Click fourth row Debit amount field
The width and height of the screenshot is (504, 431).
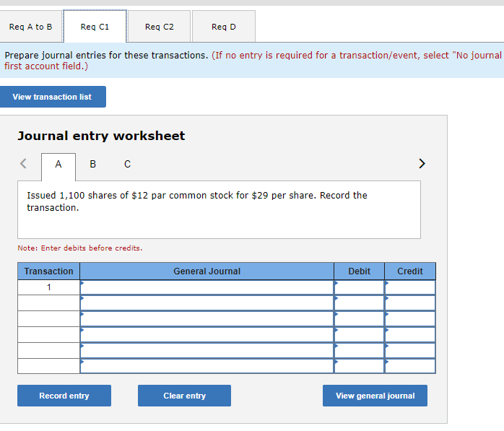[x=360, y=334]
